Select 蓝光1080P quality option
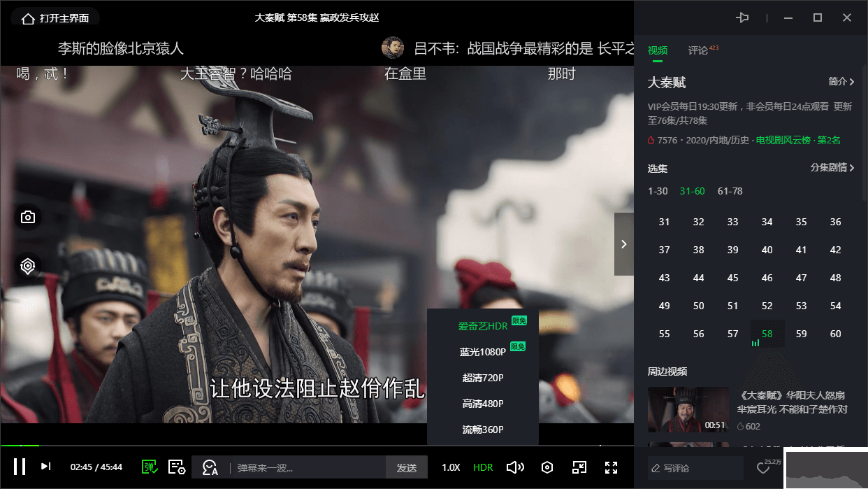 (x=483, y=352)
